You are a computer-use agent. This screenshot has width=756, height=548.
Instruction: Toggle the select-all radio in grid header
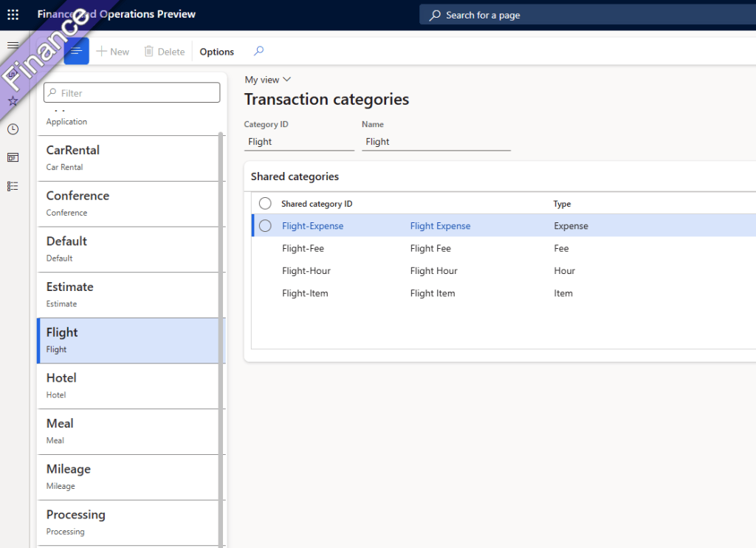point(265,204)
